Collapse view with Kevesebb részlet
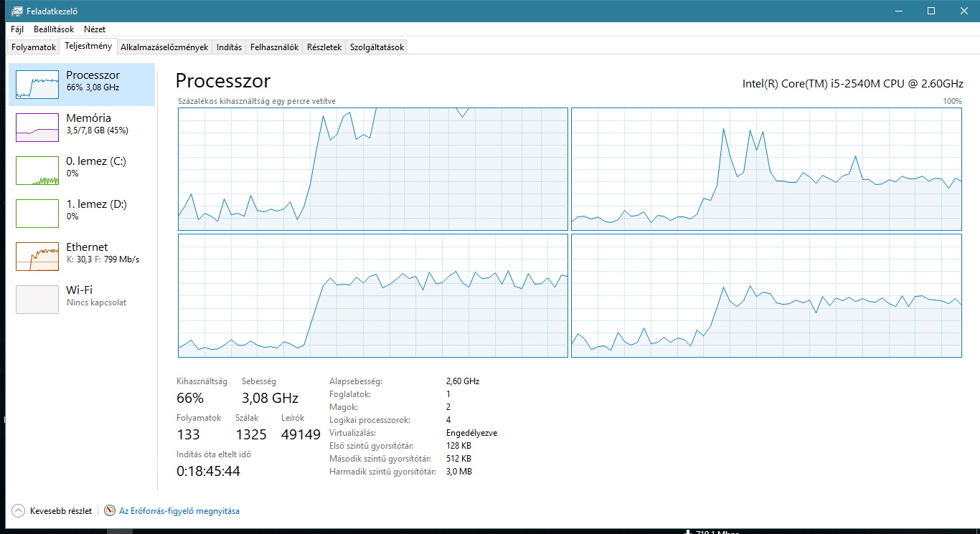Image resolution: width=980 pixels, height=534 pixels. (52, 511)
